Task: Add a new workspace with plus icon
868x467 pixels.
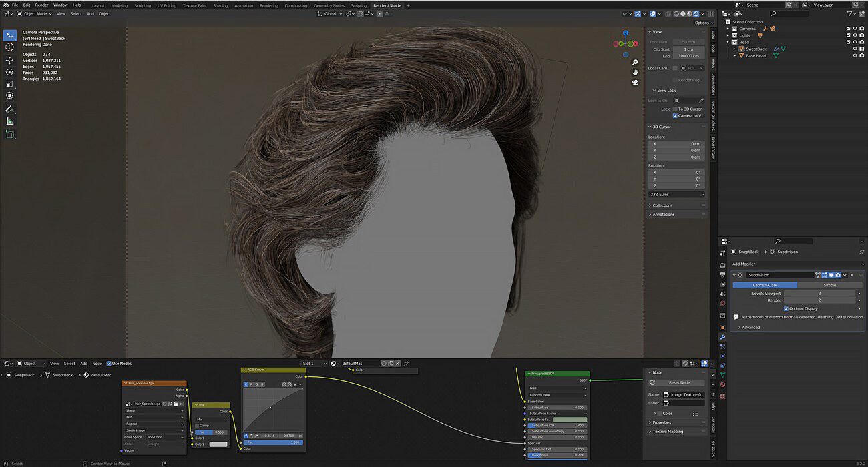Action: (407, 5)
